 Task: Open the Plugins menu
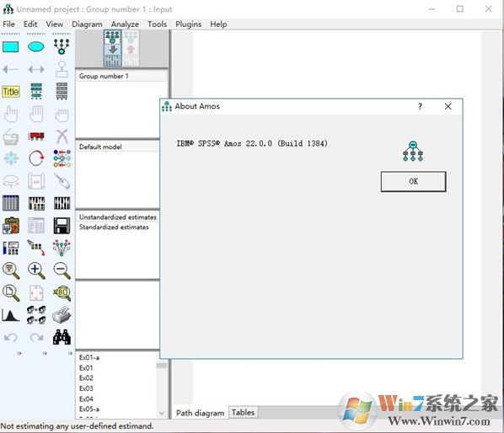coord(188,24)
